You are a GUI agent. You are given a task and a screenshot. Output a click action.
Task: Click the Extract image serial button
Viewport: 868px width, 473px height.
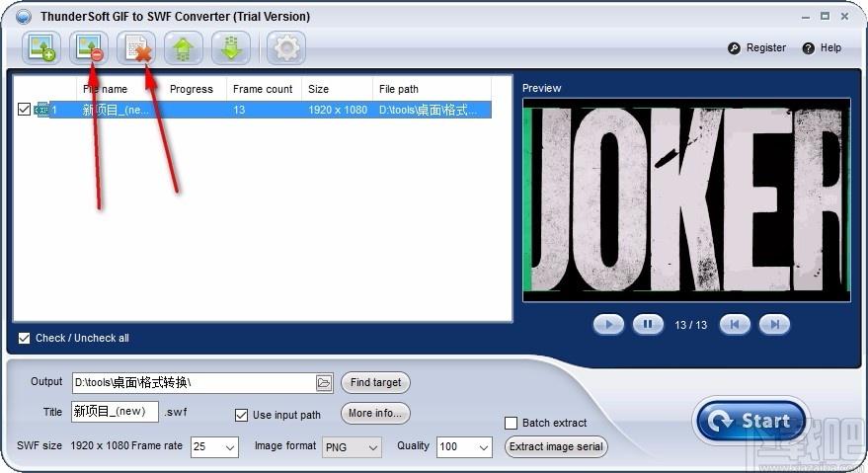556,447
